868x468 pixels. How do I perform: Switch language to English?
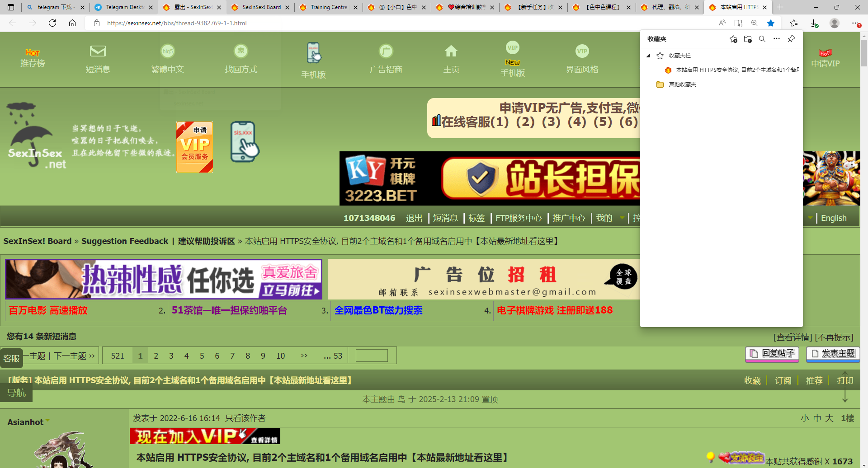(834, 218)
